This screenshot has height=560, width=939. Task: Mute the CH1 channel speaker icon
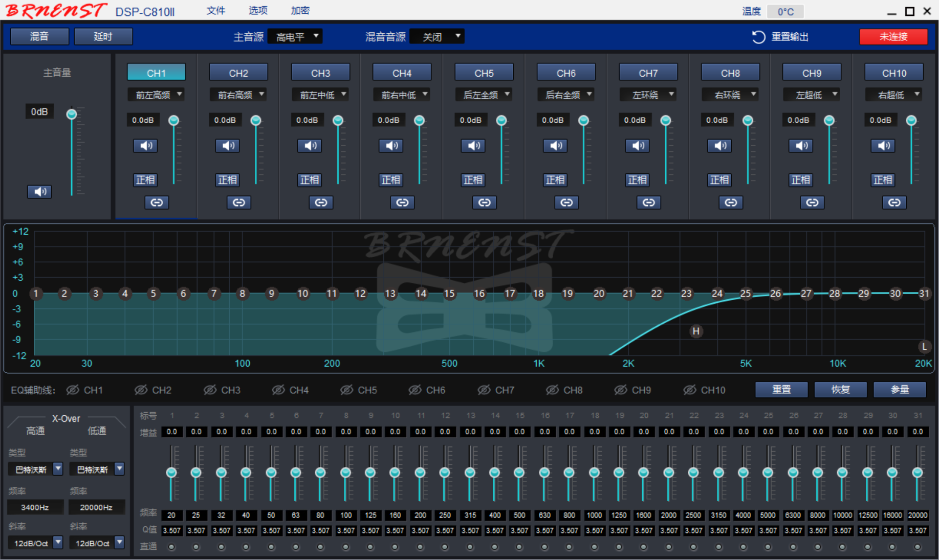click(146, 146)
